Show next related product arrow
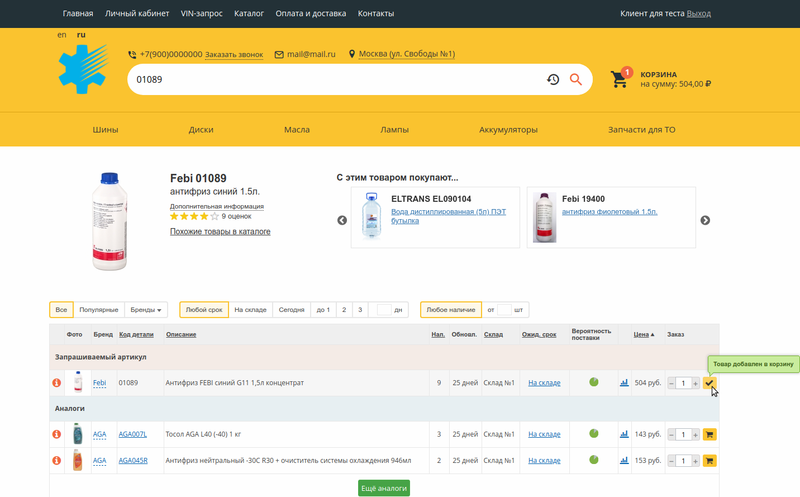800x497 pixels. tap(705, 220)
